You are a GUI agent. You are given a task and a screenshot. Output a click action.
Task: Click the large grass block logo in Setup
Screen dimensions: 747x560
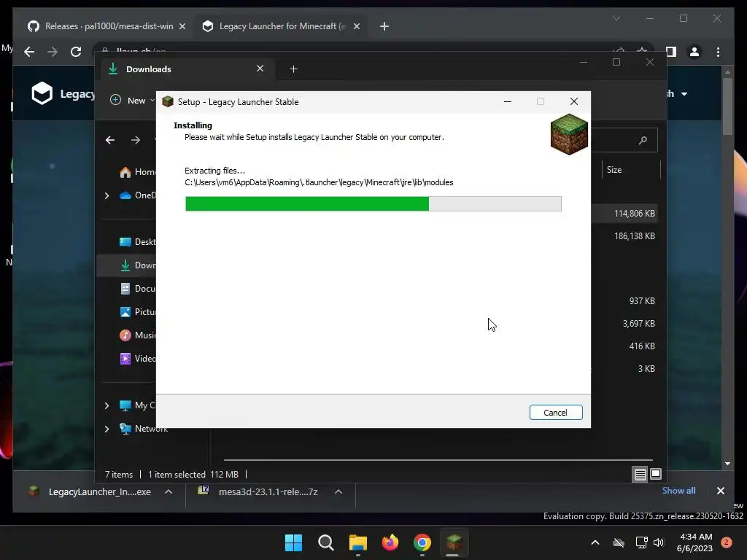pyautogui.click(x=569, y=134)
